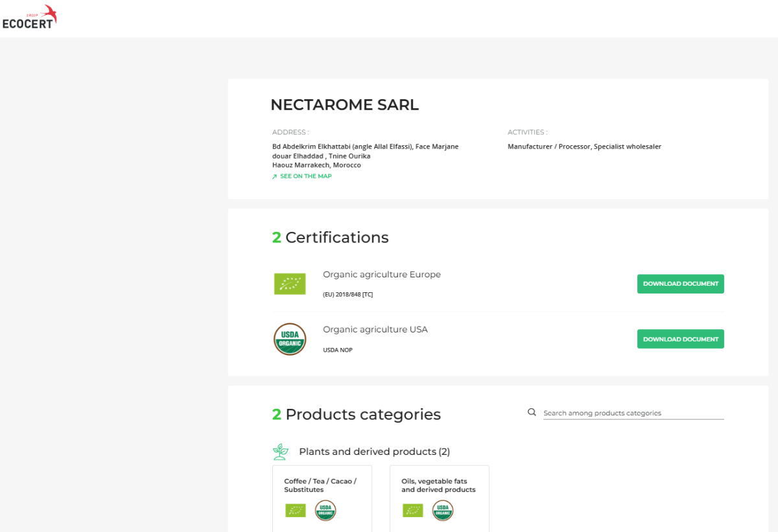The height and width of the screenshot is (532, 778).
Task: Click the Ecocert logo in the header
Action: pos(30,17)
